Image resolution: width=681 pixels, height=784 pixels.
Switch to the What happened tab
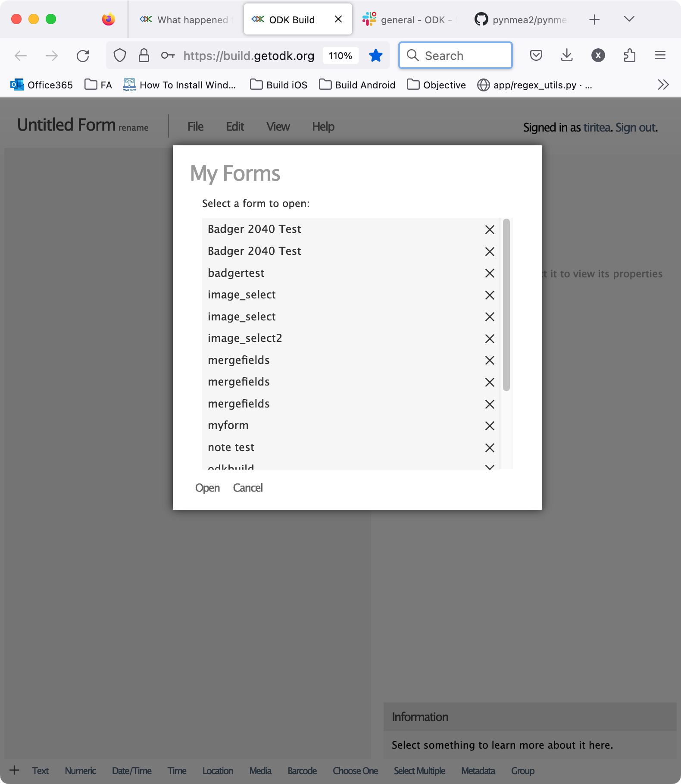(186, 19)
